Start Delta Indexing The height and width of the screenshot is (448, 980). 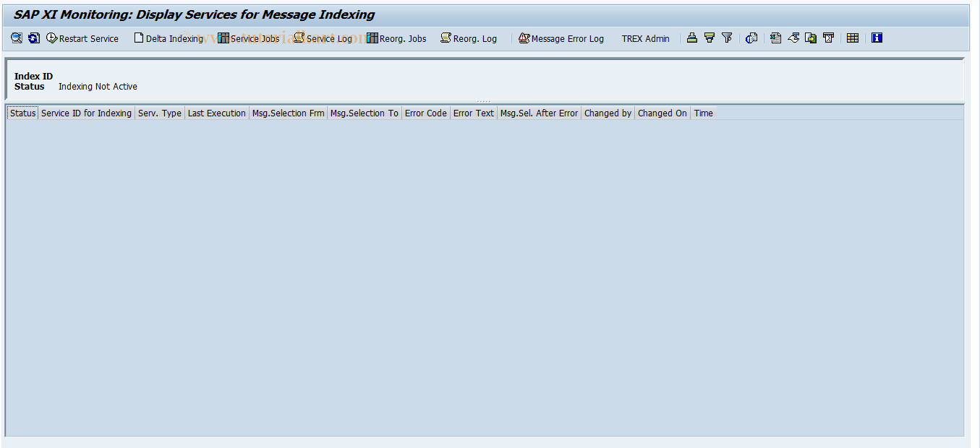pos(169,38)
